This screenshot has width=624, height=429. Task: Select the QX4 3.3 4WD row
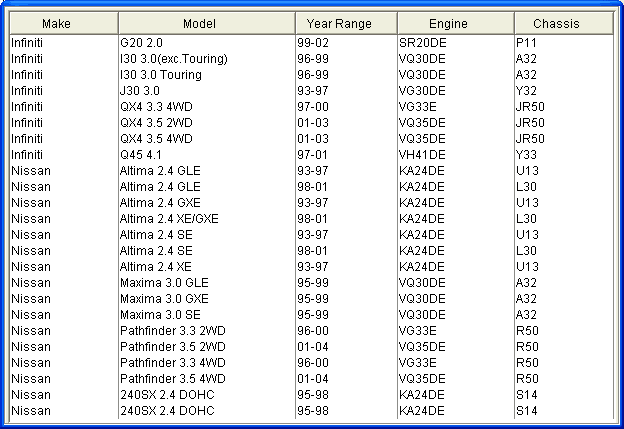coord(312,107)
